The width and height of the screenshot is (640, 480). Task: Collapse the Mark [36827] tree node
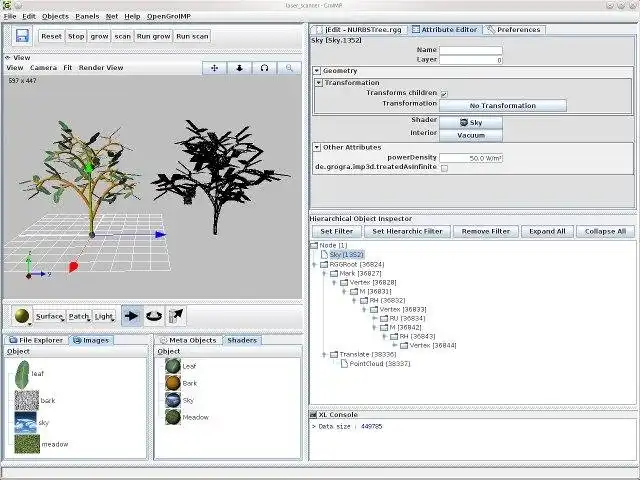pos(324,273)
